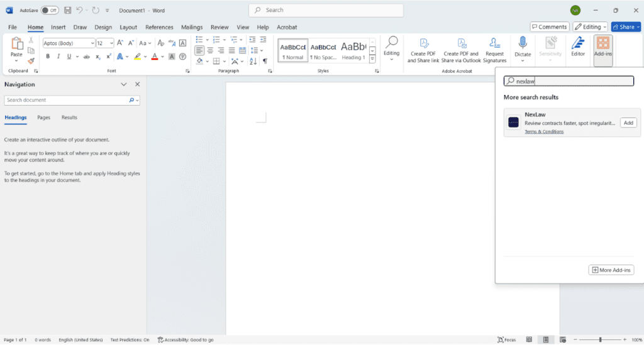This screenshot has width=644, height=345.
Task: Switch to Web Layout view
Action: [x=563, y=340]
